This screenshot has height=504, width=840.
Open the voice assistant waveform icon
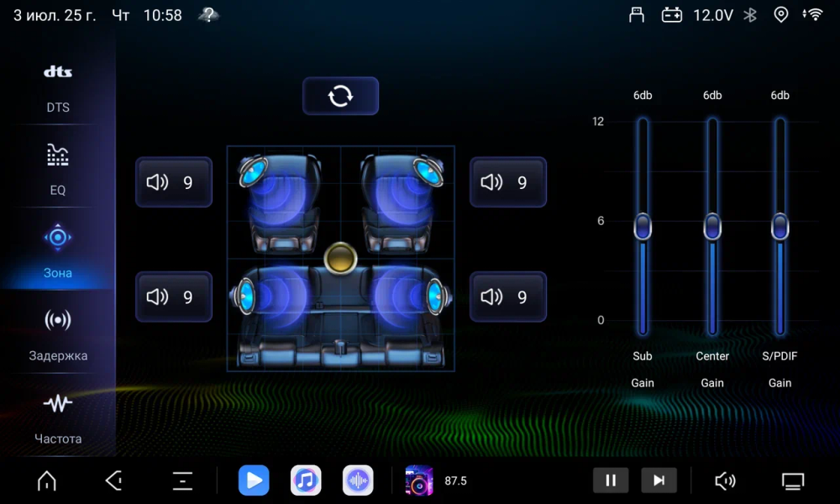coord(358,480)
